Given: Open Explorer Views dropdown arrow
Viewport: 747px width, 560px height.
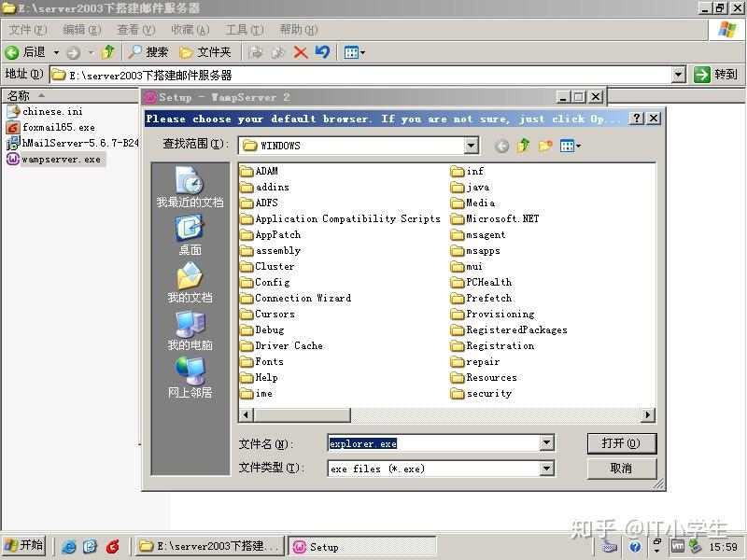Looking at the screenshot, I should pos(362,52).
